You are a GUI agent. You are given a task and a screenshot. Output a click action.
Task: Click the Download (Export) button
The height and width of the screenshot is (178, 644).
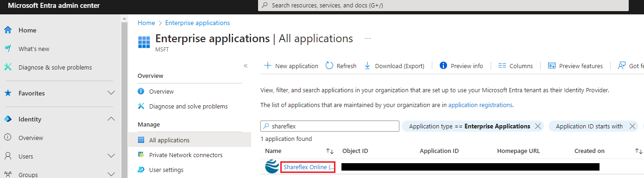394,66
